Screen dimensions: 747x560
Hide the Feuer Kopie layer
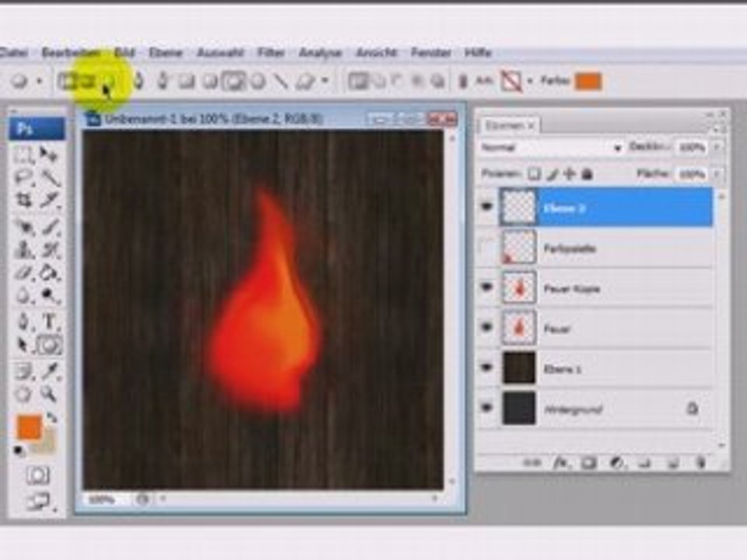pyautogui.click(x=487, y=287)
